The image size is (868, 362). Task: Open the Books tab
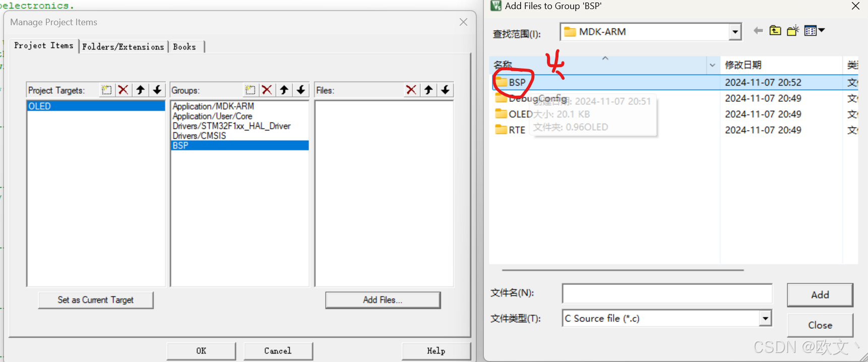184,47
